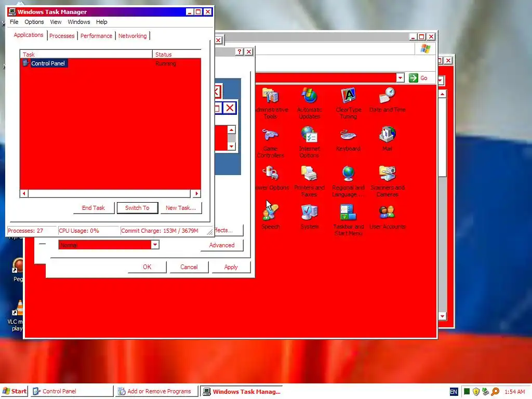The height and width of the screenshot is (399, 532).
Task: Open Scanners and Cameras icon
Action: 387,181
